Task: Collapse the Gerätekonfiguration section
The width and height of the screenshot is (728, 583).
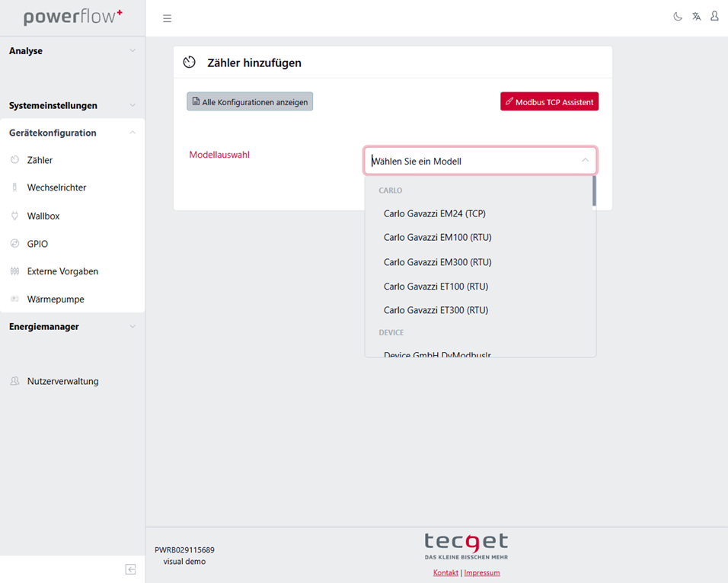Action: tap(72, 133)
